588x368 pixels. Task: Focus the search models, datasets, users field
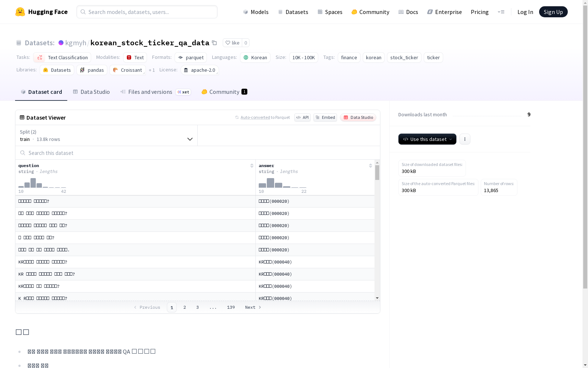click(x=147, y=12)
